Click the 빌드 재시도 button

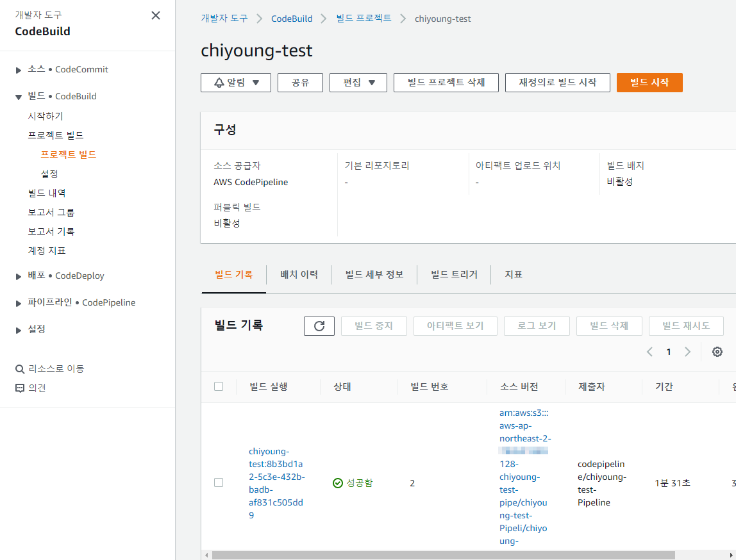(x=686, y=326)
